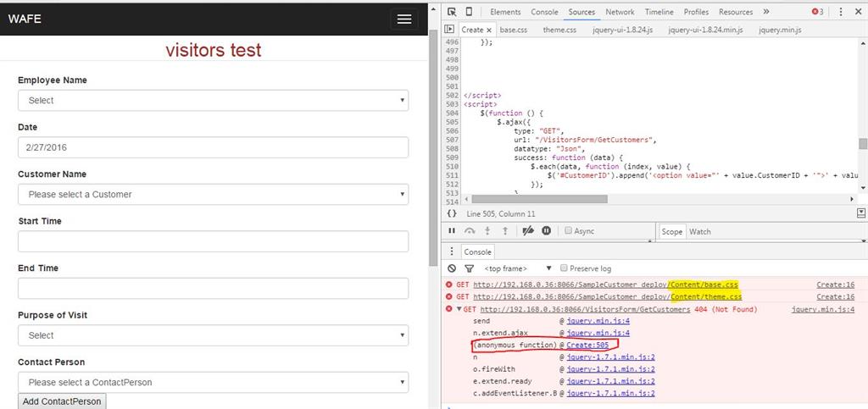Screen dimensions: 868x409
Task: Close the Create source tab
Action: [x=489, y=30]
